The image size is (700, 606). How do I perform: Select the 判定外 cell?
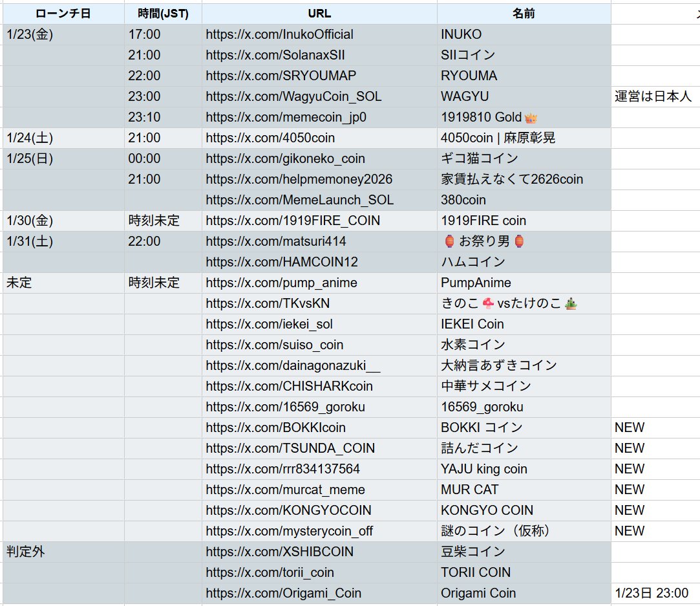pos(63,552)
